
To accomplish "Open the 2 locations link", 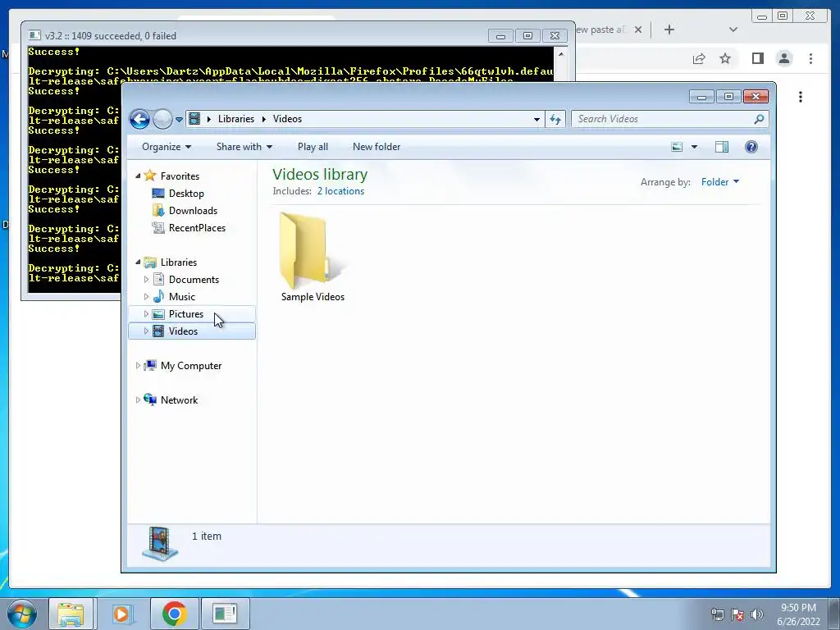I will [x=340, y=191].
